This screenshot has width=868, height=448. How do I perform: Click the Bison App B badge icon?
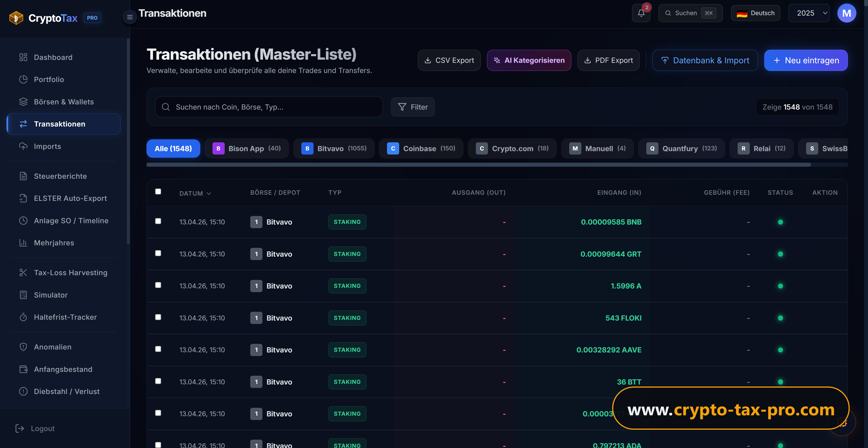pyautogui.click(x=218, y=149)
